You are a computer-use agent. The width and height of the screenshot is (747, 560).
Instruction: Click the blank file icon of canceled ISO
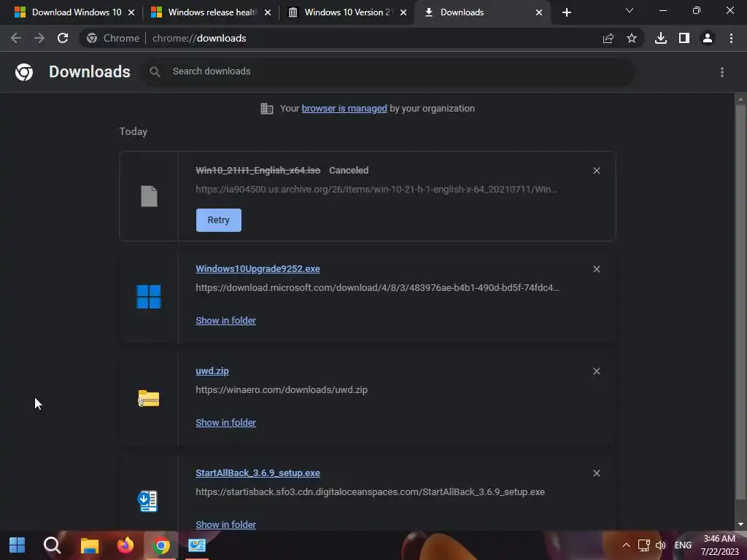pyautogui.click(x=149, y=196)
